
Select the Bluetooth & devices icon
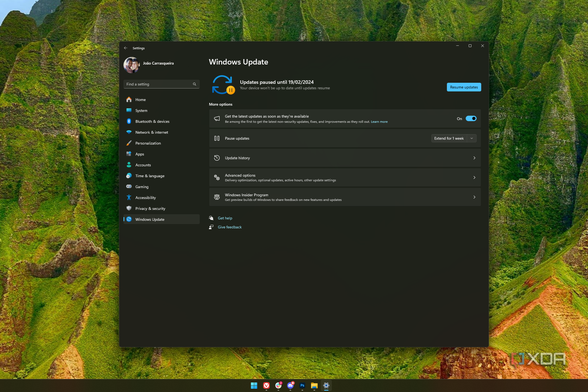pyautogui.click(x=129, y=121)
